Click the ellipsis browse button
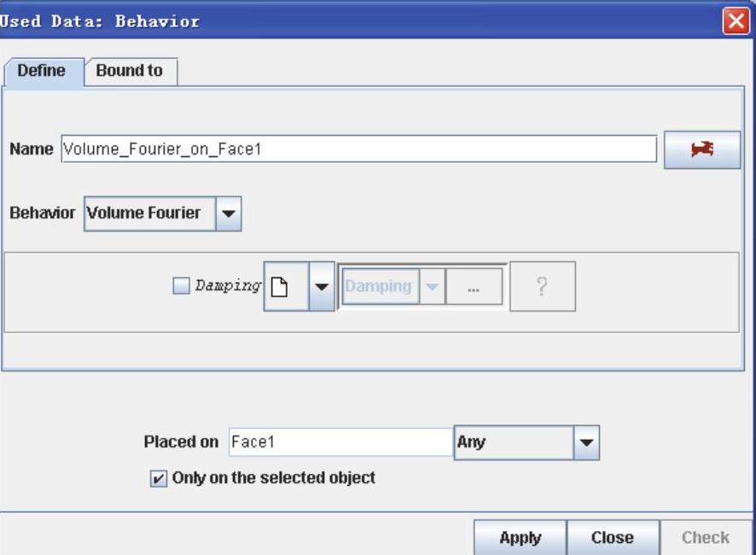This screenshot has width=756, height=555. [x=474, y=287]
